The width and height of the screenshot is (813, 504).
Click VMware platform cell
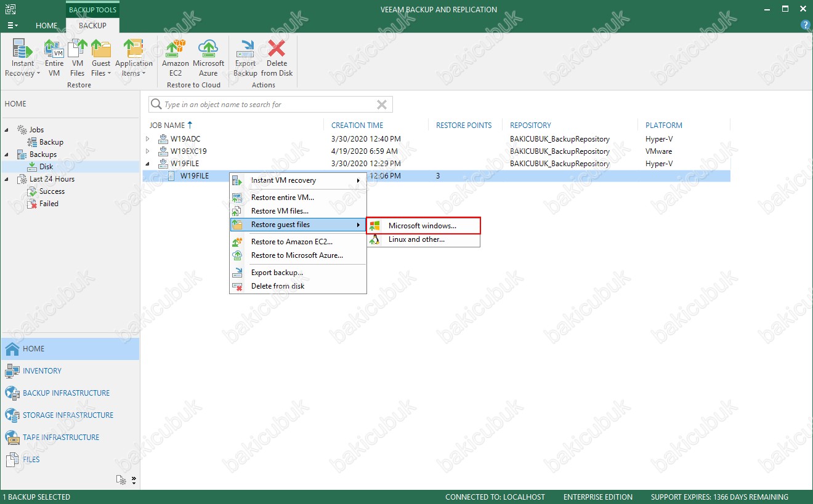click(x=659, y=151)
